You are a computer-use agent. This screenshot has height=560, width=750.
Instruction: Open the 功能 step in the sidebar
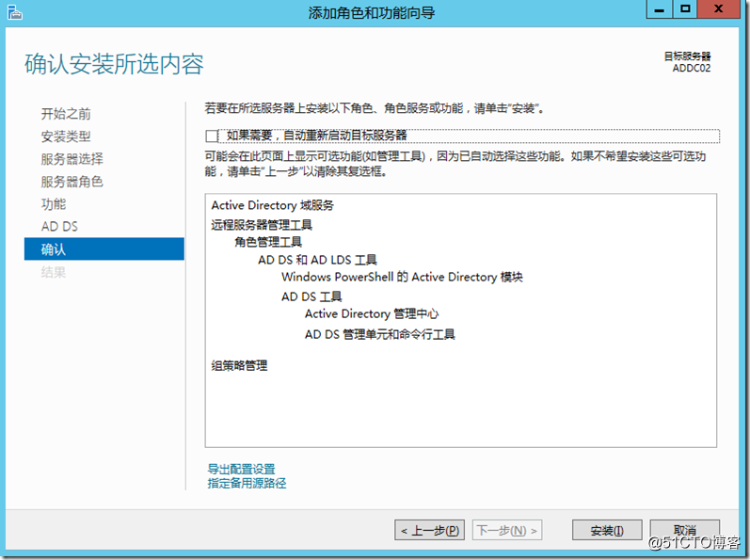[x=53, y=204]
